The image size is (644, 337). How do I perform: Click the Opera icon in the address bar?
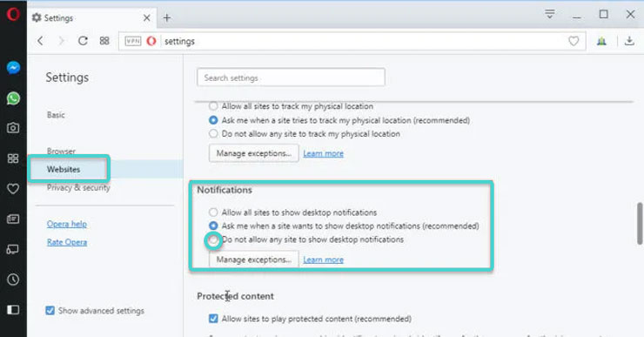click(151, 41)
